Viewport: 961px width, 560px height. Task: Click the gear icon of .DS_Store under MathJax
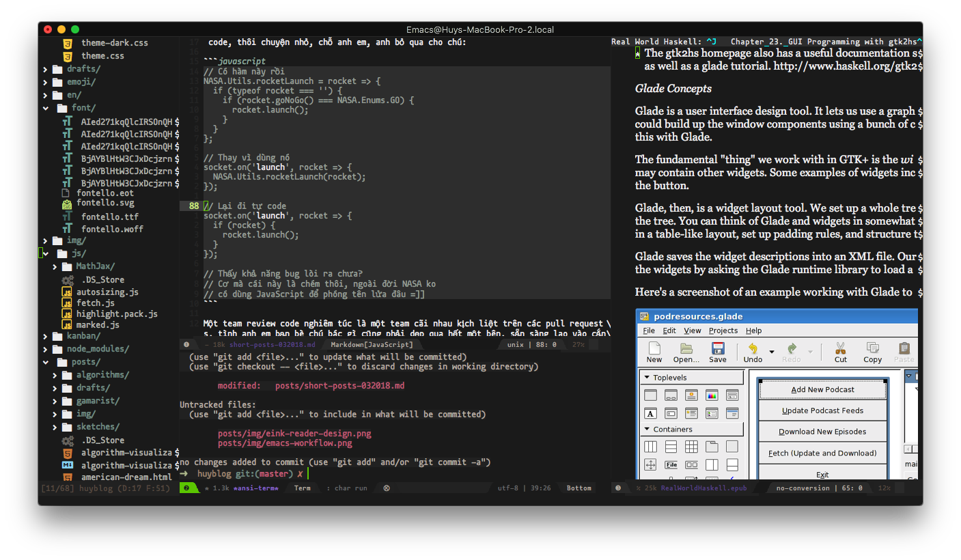tap(68, 280)
